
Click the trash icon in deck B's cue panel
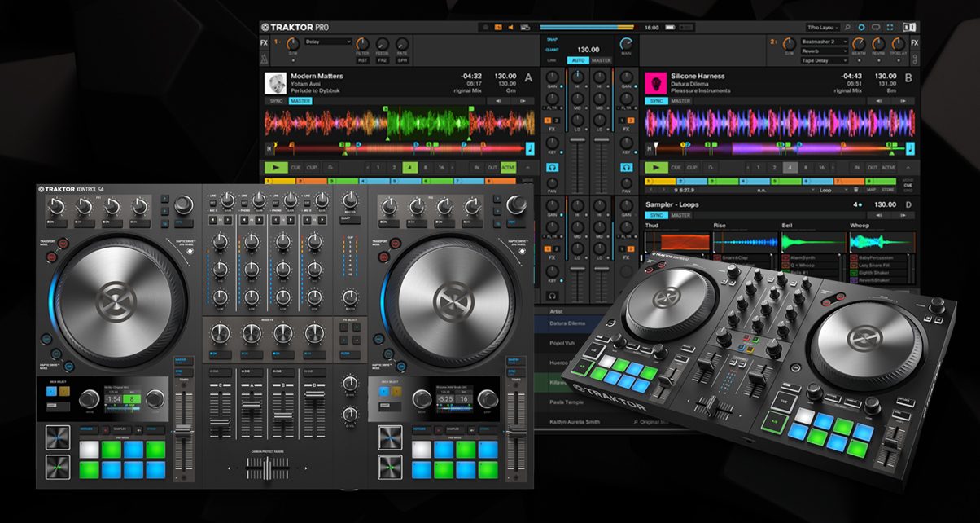click(x=856, y=189)
